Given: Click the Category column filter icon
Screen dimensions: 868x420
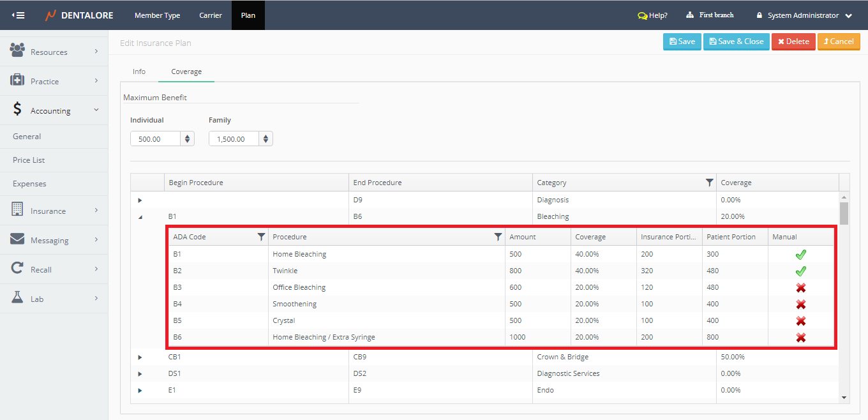Looking at the screenshot, I should click(709, 183).
